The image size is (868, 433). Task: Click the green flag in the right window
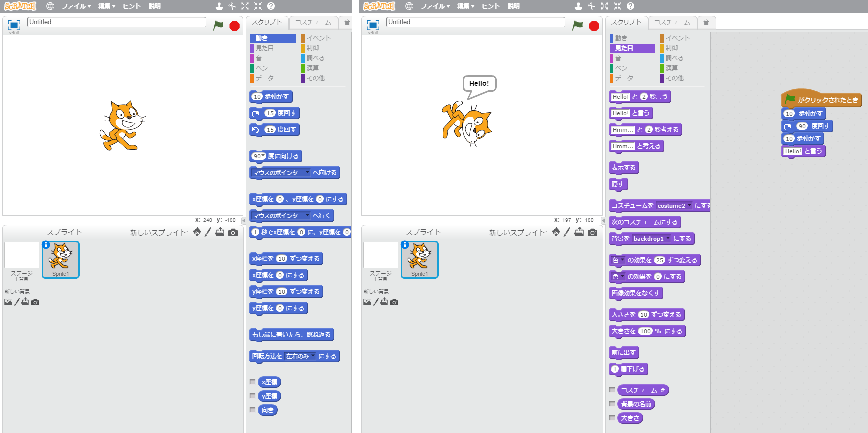pyautogui.click(x=577, y=25)
